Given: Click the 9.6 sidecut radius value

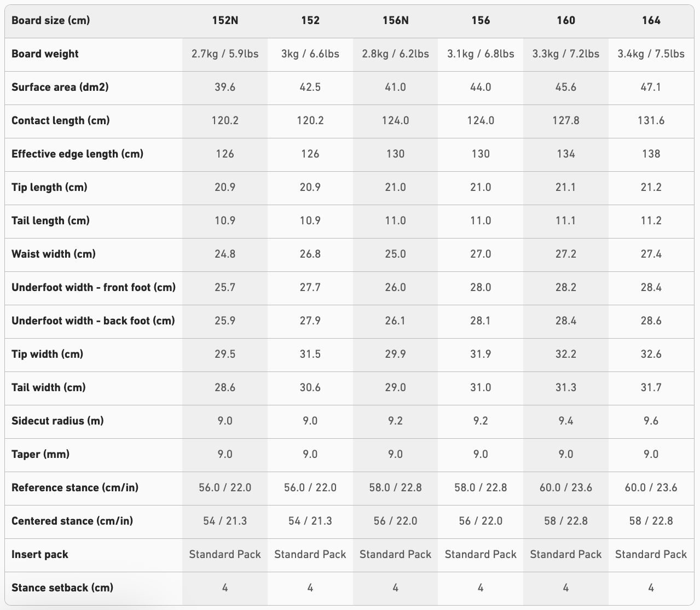Looking at the screenshot, I should click(651, 421).
